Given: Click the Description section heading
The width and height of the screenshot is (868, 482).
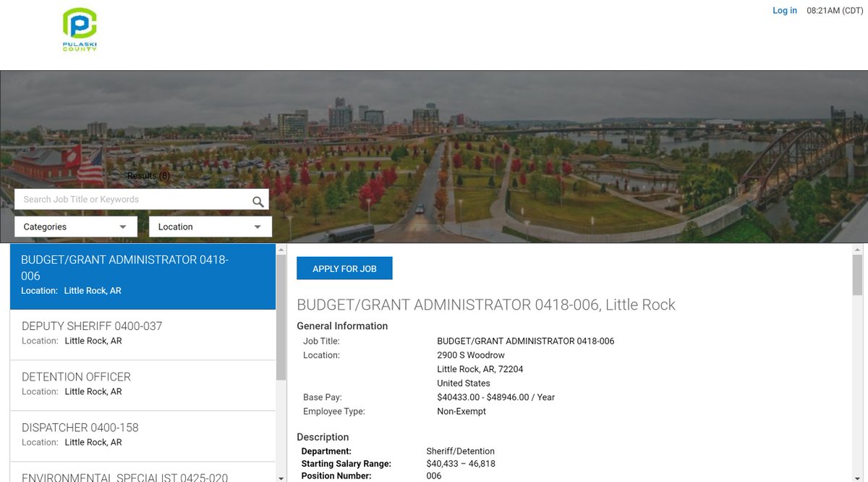Looking at the screenshot, I should [323, 437].
